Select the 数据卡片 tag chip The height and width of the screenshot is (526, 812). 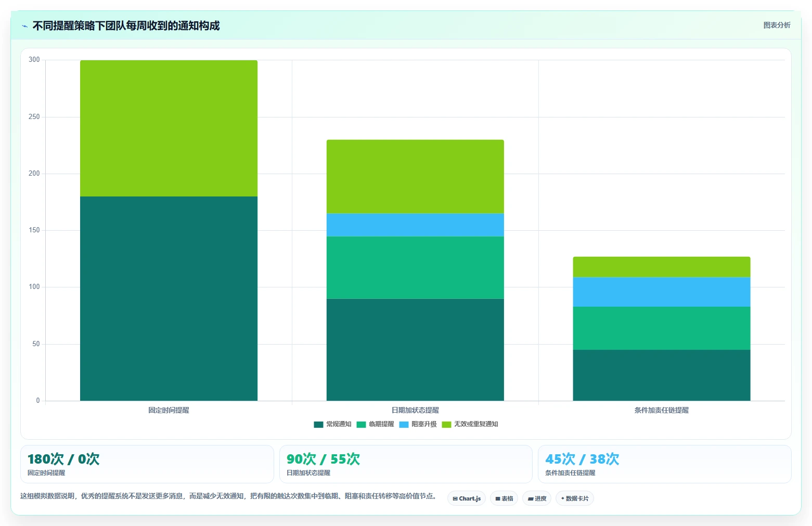point(575,498)
